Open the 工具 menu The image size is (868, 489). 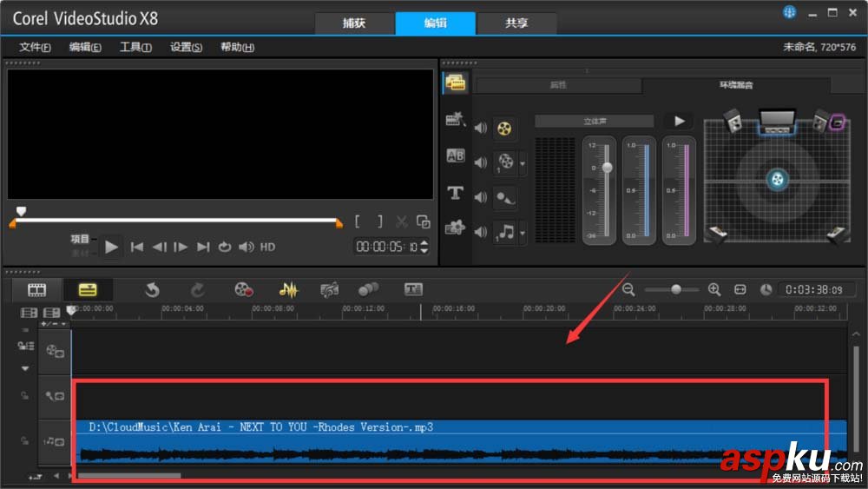135,47
